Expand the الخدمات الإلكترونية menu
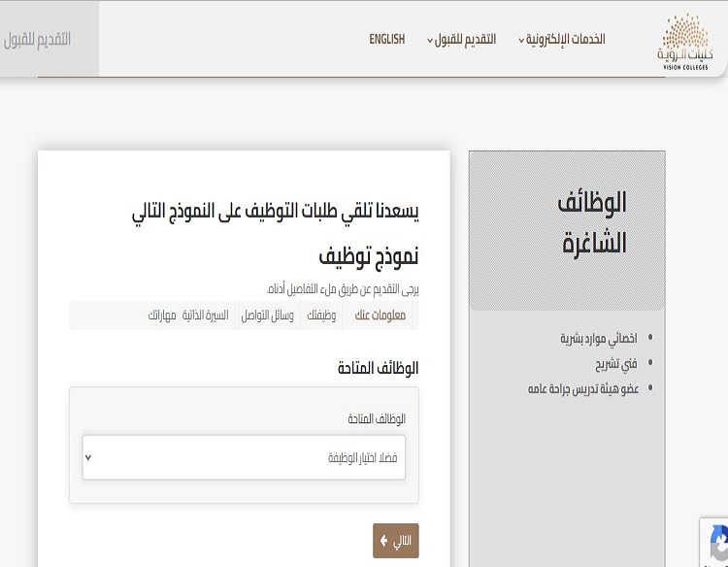 562,40
